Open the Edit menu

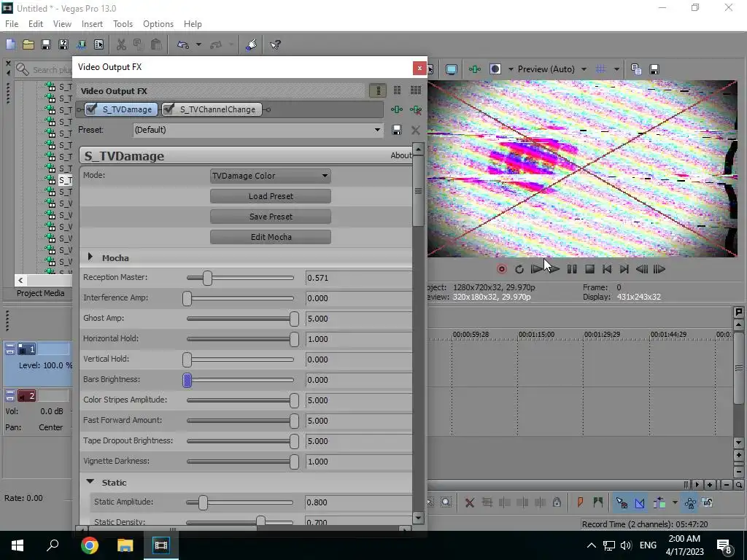click(x=36, y=24)
